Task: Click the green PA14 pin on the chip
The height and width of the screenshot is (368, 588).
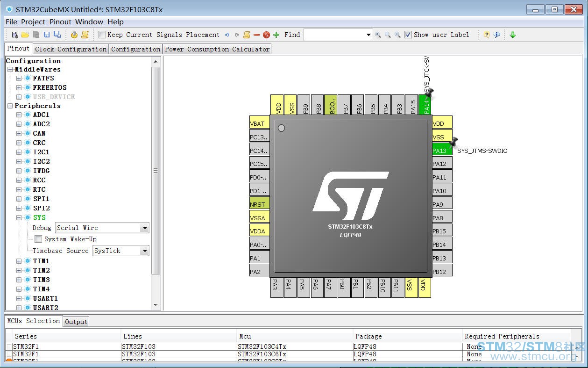Action: [x=425, y=106]
